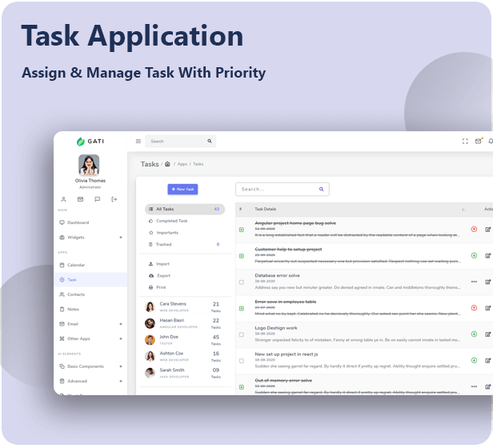Click the task search magnifier icon
This screenshot has width=493, height=448.
(322, 190)
